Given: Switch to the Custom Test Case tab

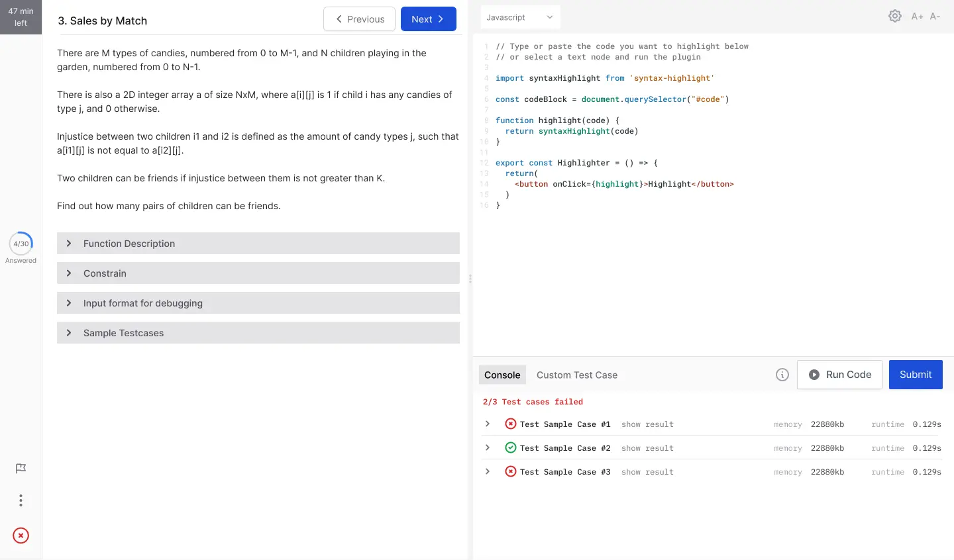Looking at the screenshot, I should pos(576,375).
